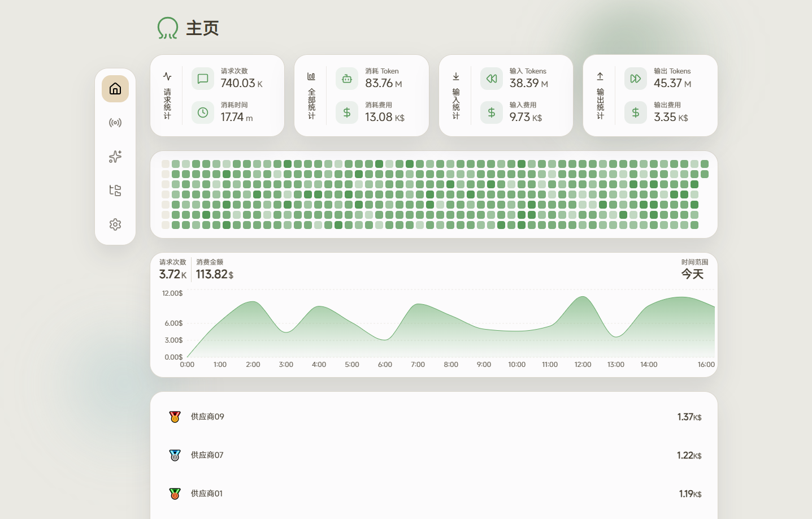Click the dollar icon beside 输入费用
The image size is (812, 519).
point(491,113)
